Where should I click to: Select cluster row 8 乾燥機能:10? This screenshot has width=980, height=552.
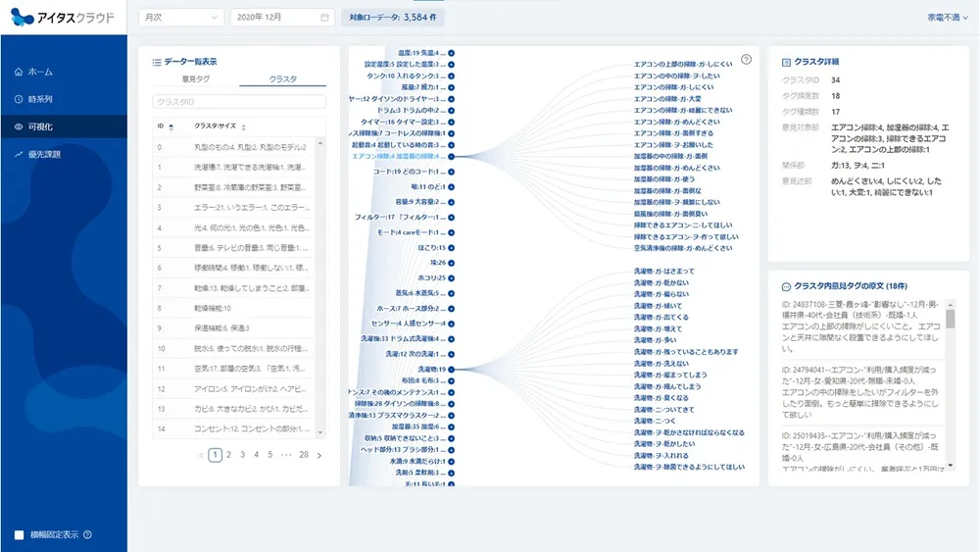coord(234,308)
